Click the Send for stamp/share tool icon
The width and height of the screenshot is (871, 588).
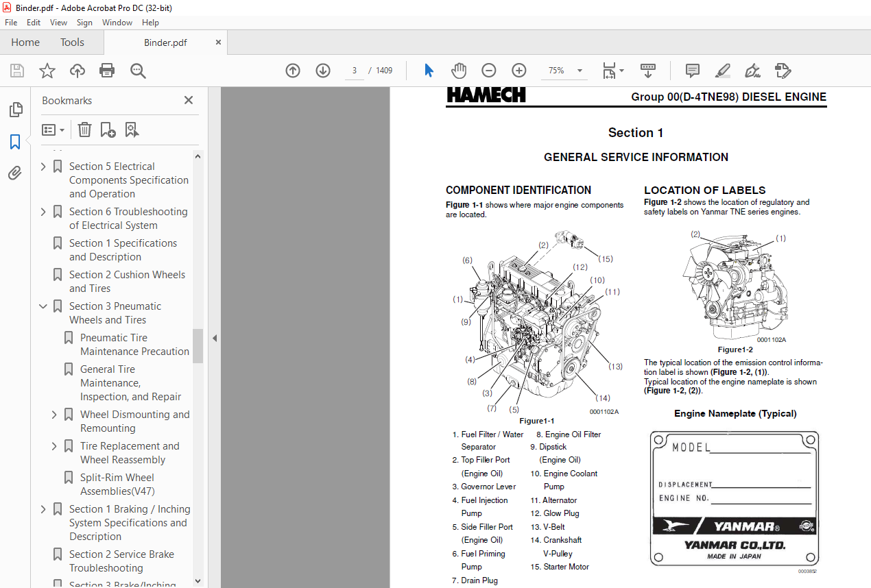click(x=783, y=71)
